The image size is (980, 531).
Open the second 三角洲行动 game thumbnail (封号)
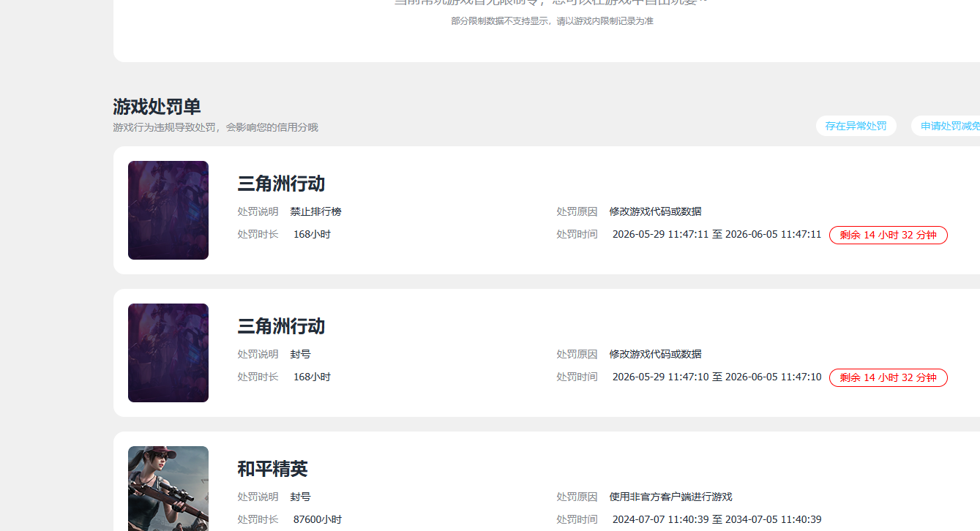coord(168,353)
